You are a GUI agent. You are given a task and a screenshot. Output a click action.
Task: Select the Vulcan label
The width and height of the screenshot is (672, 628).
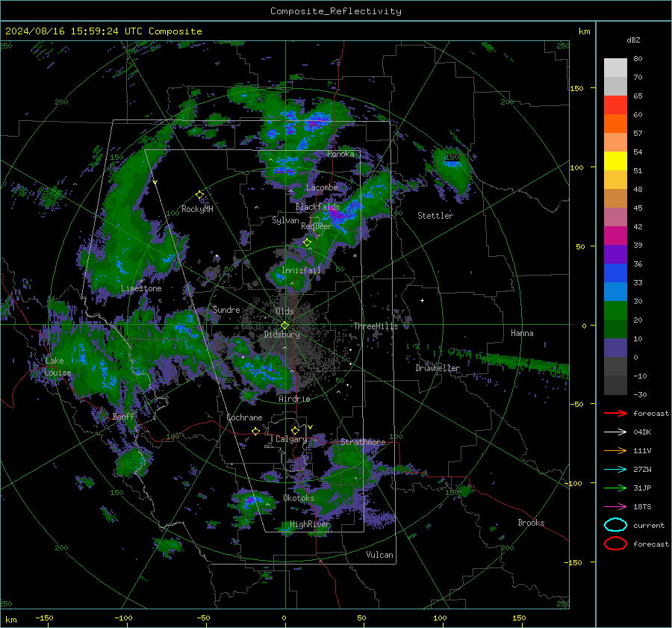pyautogui.click(x=379, y=555)
